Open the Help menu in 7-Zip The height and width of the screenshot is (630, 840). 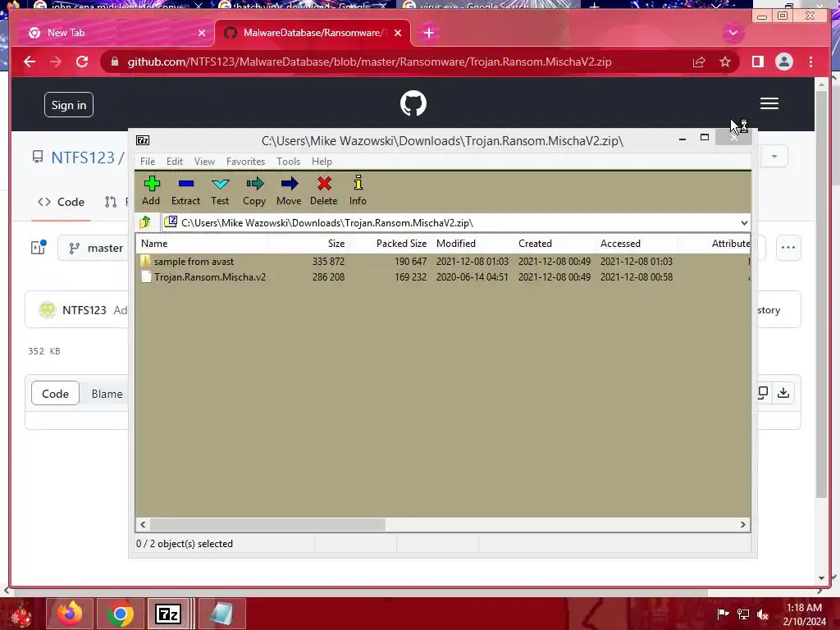coord(322,162)
